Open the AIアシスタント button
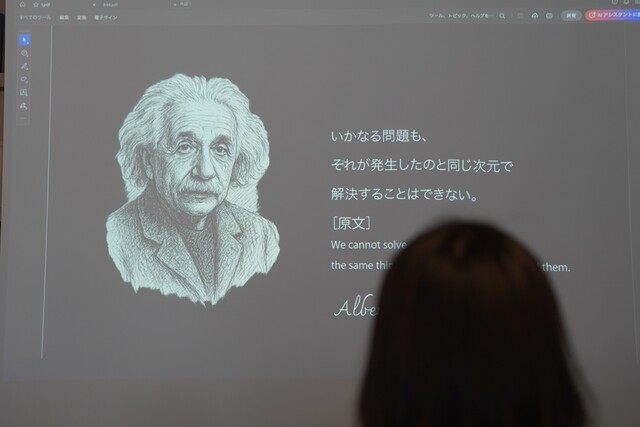The height and width of the screenshot is (427, 640). click(x=613, y=15)
